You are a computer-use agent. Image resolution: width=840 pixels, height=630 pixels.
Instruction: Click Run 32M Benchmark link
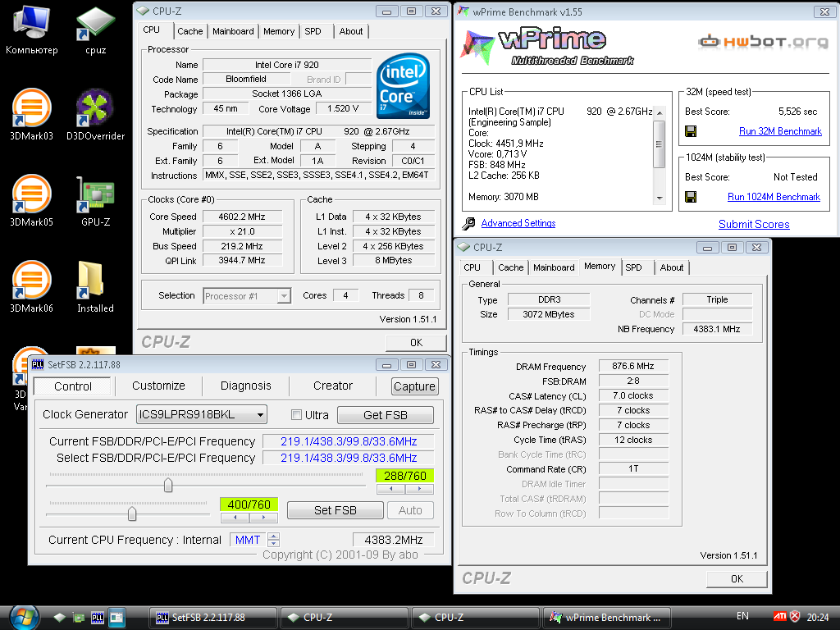click(x=780, y=131)
